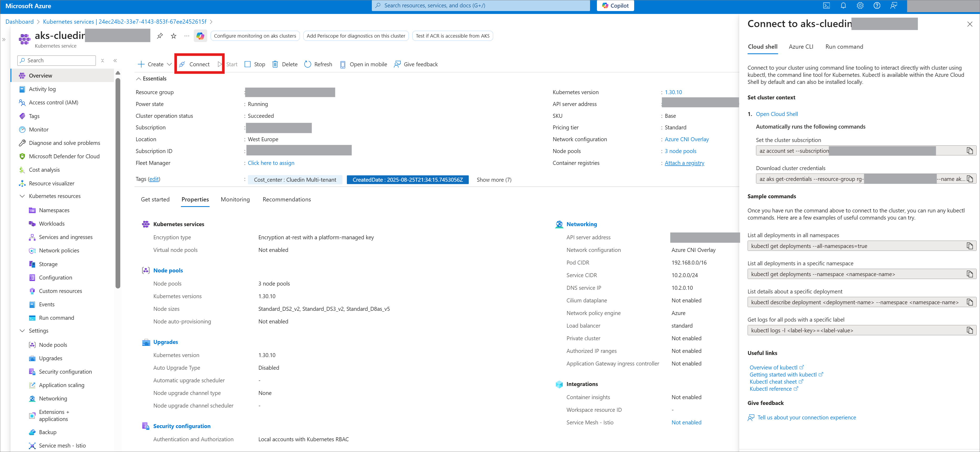980x452 pixels.
Task: Click the Open Cloud Shell link
Action: point(776,114)
